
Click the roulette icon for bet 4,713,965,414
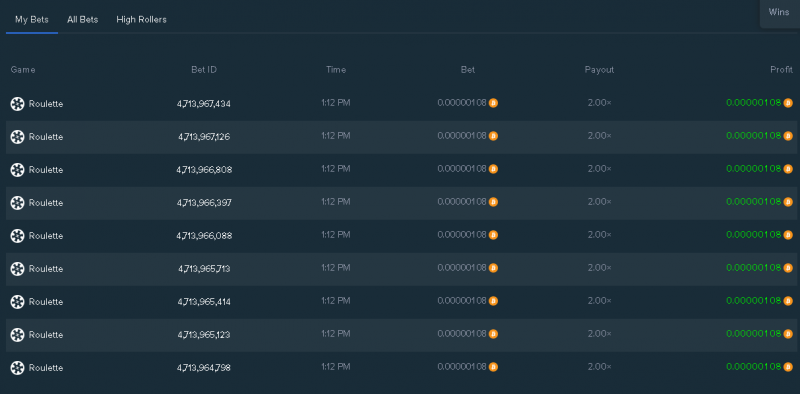17,302
